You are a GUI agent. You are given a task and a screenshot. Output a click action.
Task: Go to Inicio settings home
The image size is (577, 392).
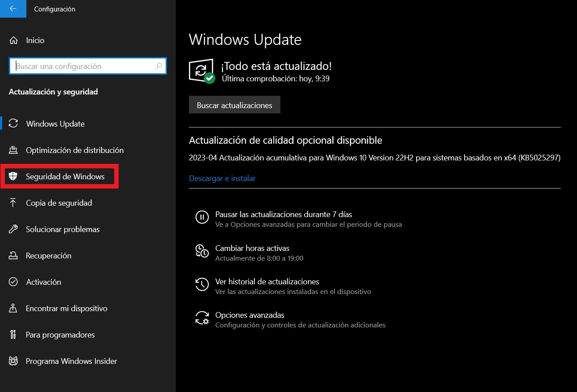(x=88, y=40)
